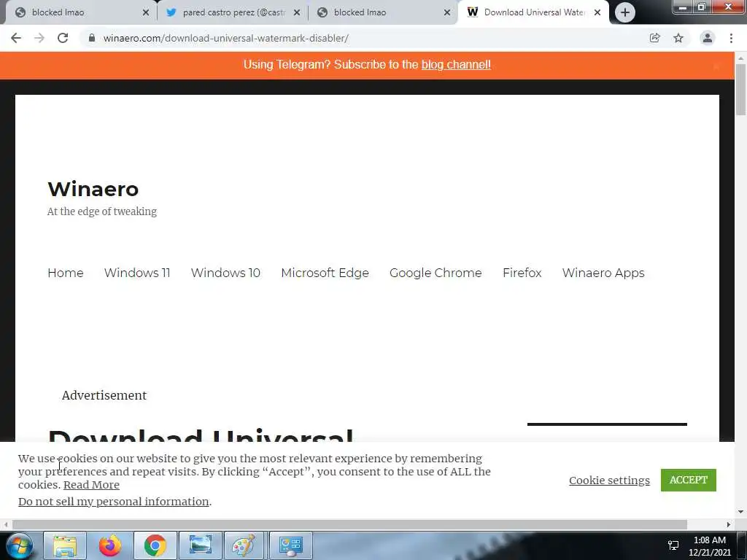Click the Advertisement label
Viewport: 747px width, 560px height.
pos(104,395)
